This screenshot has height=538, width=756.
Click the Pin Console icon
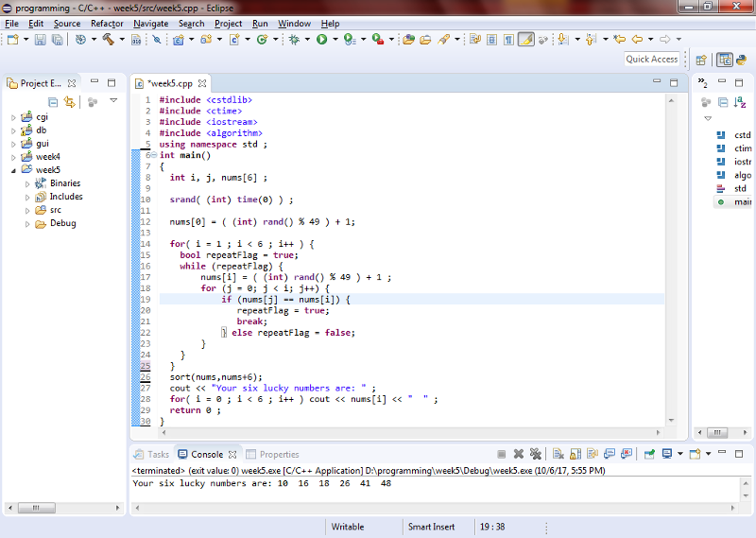[x=649, y=454]
